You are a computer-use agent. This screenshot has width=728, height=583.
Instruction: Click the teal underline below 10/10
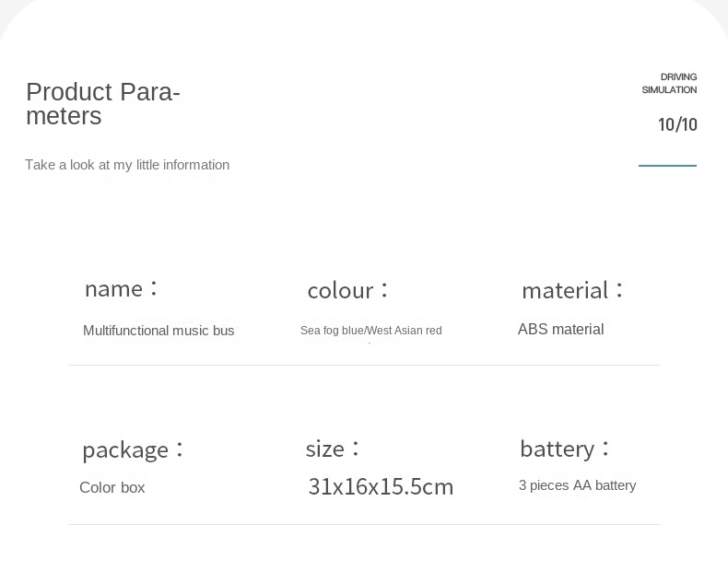pyautogui.click(x=667, y=166)
